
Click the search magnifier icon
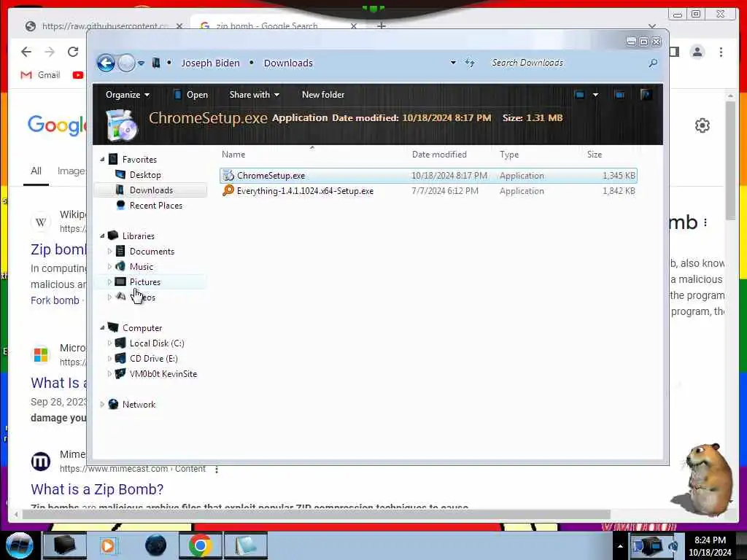pyautogui.click(x=653, y=63)
